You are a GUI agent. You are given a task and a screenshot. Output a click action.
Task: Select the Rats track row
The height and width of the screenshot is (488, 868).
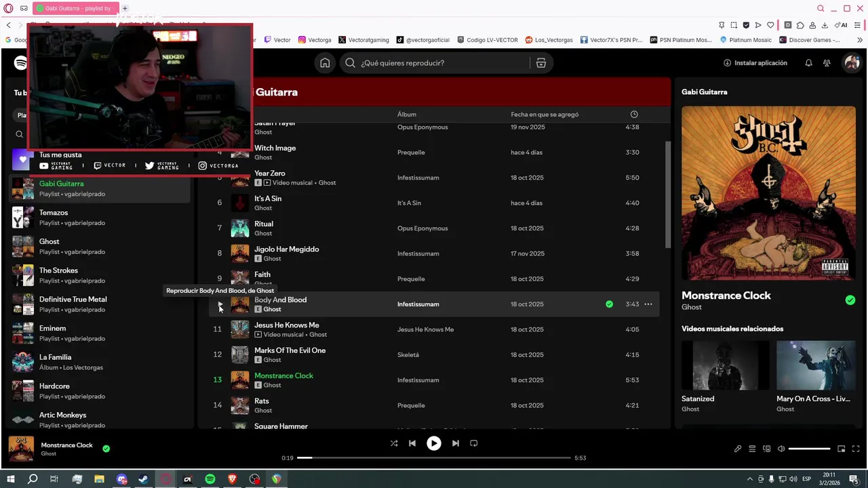434,405
